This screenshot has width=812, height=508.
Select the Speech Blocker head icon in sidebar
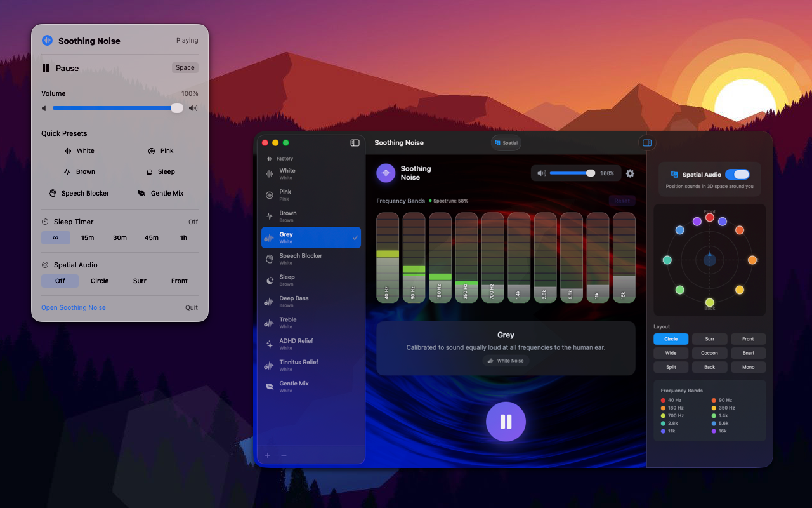(x=269, y=258)
